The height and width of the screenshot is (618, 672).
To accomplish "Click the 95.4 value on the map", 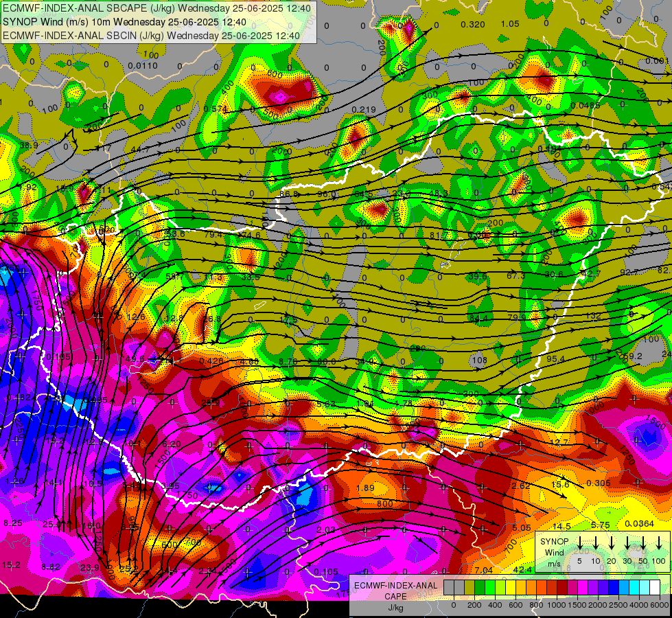I will [555, 358].
